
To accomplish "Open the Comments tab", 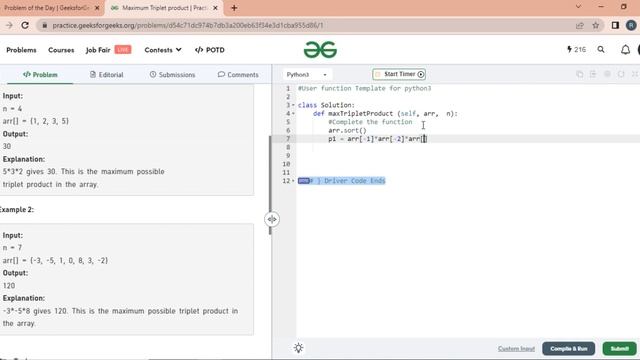I will coord(238,75).
